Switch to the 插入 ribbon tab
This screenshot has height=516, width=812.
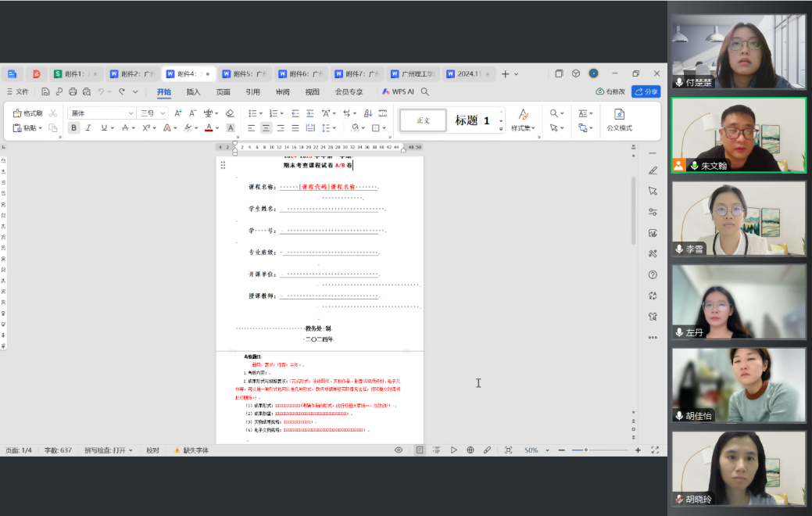(x=193, y=91)
